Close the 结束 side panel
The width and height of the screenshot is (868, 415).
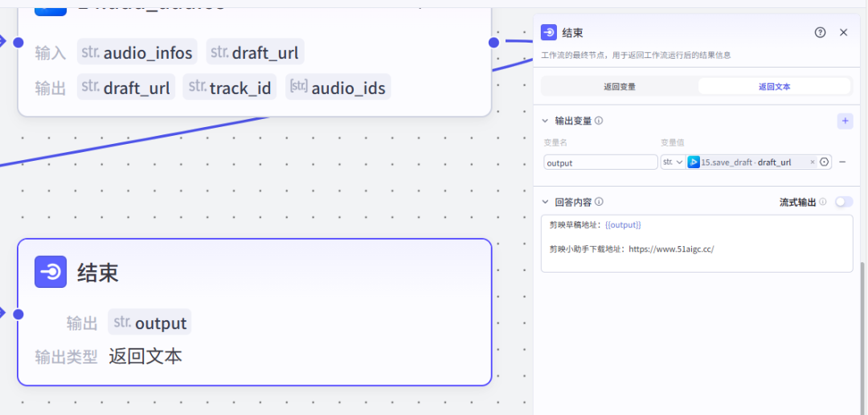(x=843, y=33)
